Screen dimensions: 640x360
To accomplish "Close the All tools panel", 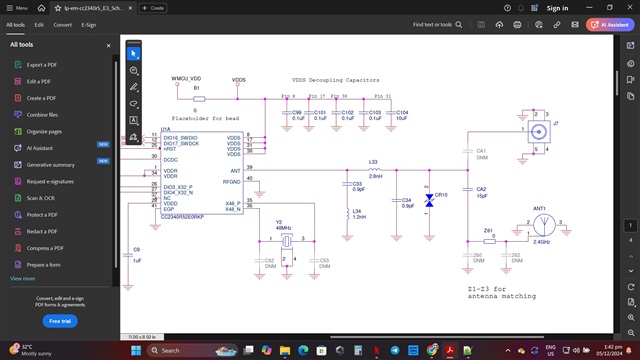I will point(109,45).
